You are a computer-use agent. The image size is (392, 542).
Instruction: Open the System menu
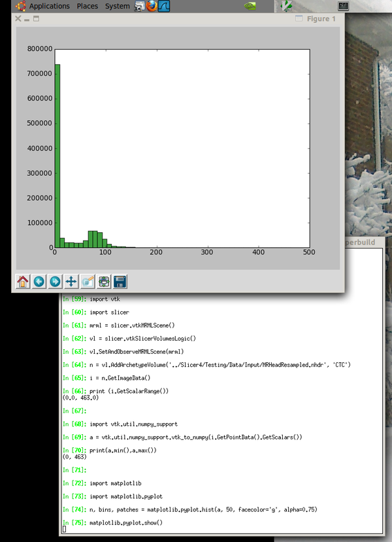118,6
